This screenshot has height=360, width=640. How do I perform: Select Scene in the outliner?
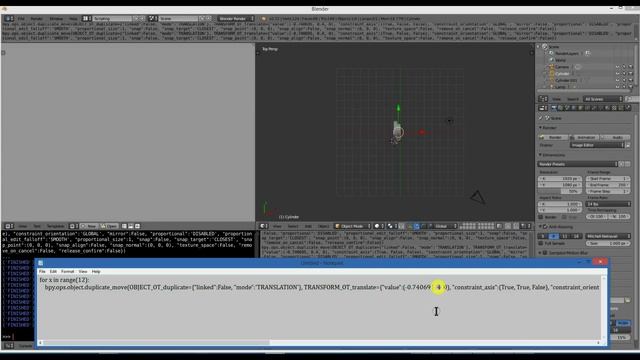pyautogui.click(x=554, y=47)
